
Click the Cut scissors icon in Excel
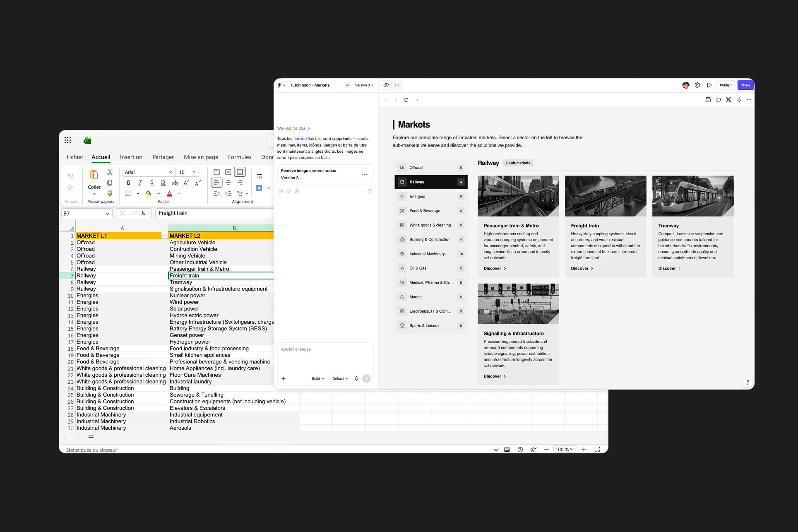tap(110, 172)
